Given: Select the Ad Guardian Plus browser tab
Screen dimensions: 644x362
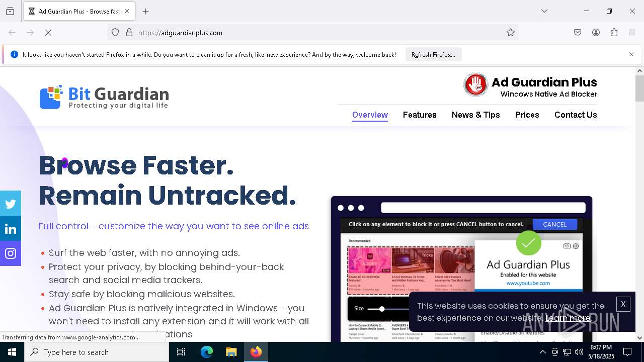Looking at the screenshot, I should tap(79, 11).
